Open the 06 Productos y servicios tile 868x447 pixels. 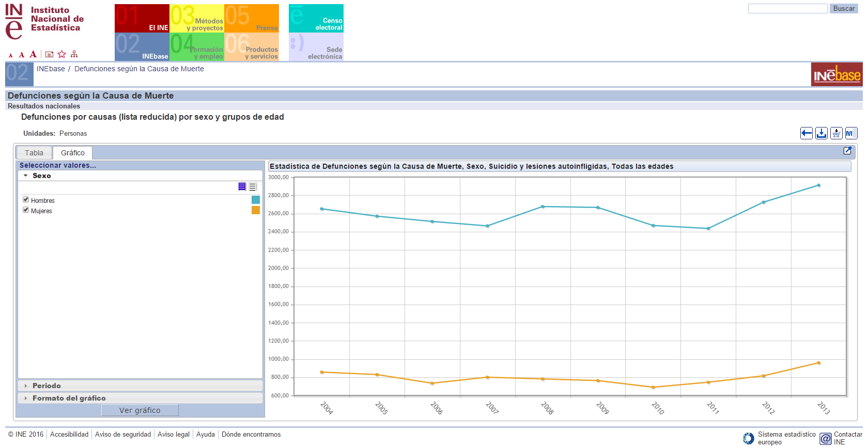pos(252,46)
